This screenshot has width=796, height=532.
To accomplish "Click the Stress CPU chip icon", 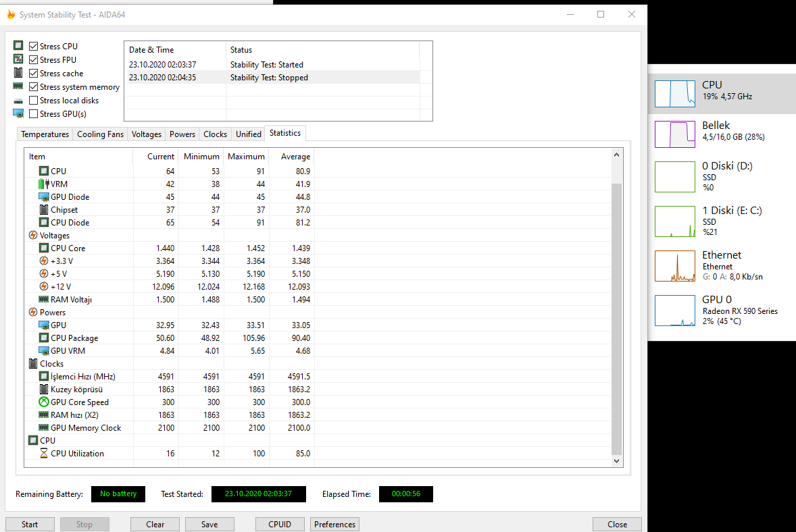I will (18, 46).
